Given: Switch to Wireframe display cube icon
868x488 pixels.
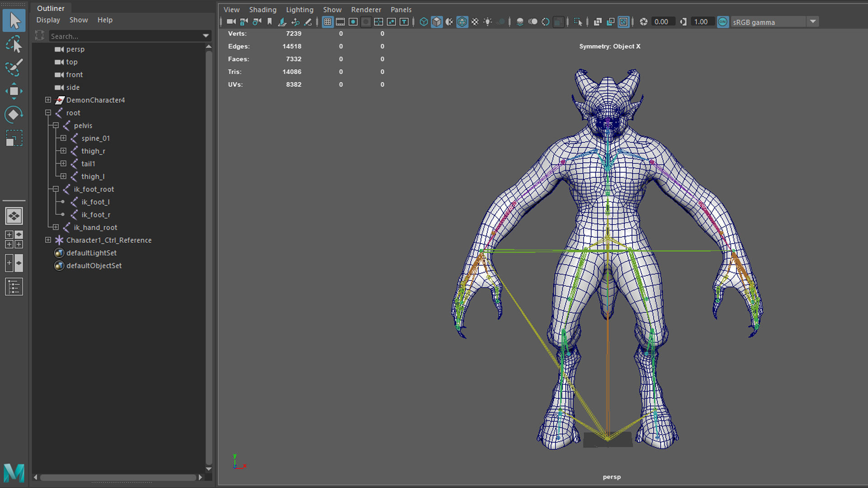Looking at the screenshot, I should pyautogui.click(x=424, y=22).
